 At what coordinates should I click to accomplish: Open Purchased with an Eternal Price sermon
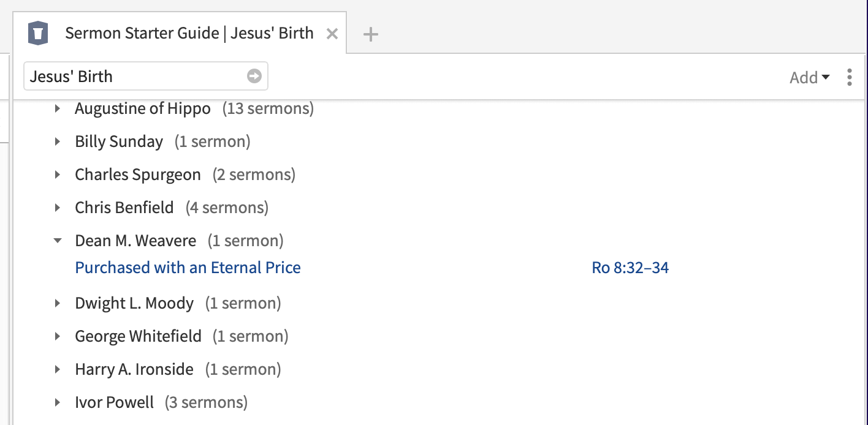click(188, 268)
